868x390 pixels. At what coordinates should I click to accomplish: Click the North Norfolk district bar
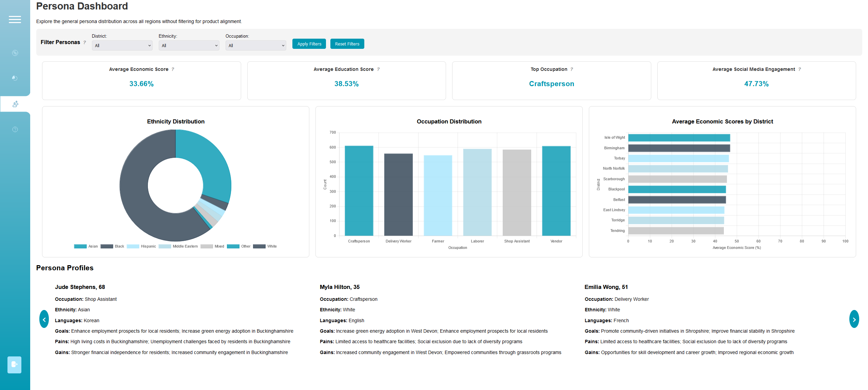(678, 169)
